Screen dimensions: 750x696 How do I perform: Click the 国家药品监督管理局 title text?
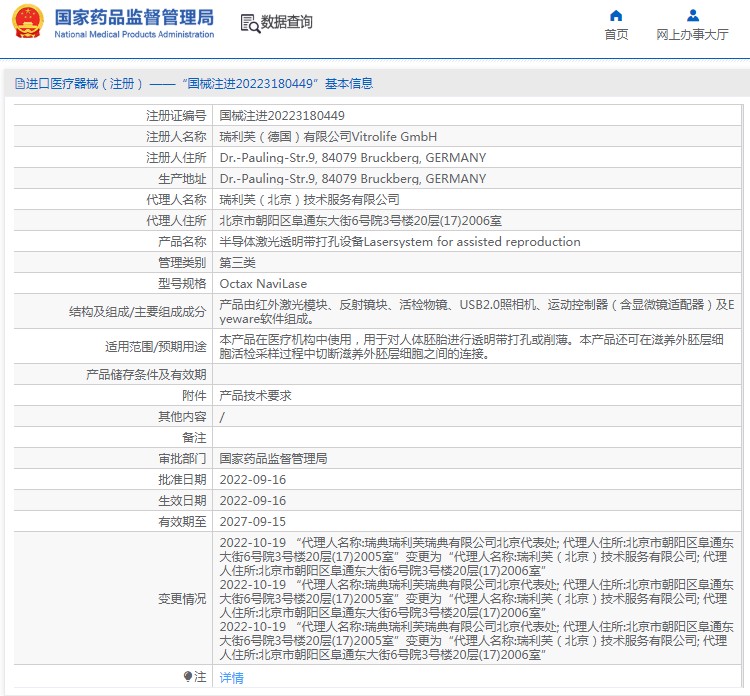point(134,17)
